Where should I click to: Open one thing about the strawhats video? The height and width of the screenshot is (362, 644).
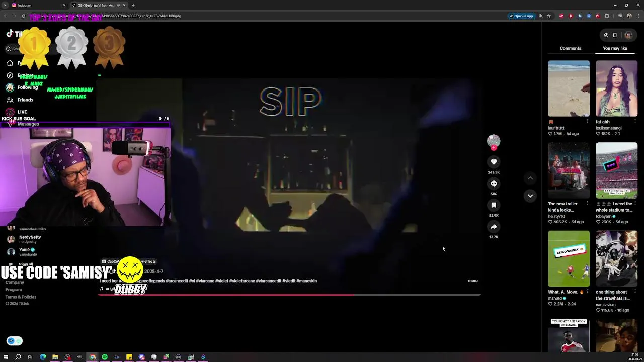point(616,258)
